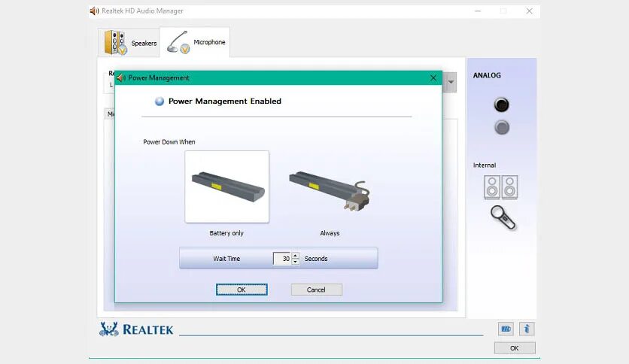Click the Power Management title bar speaker icon
The width and height of the screenshot is (629, 364).
click(x=121, y=77)
